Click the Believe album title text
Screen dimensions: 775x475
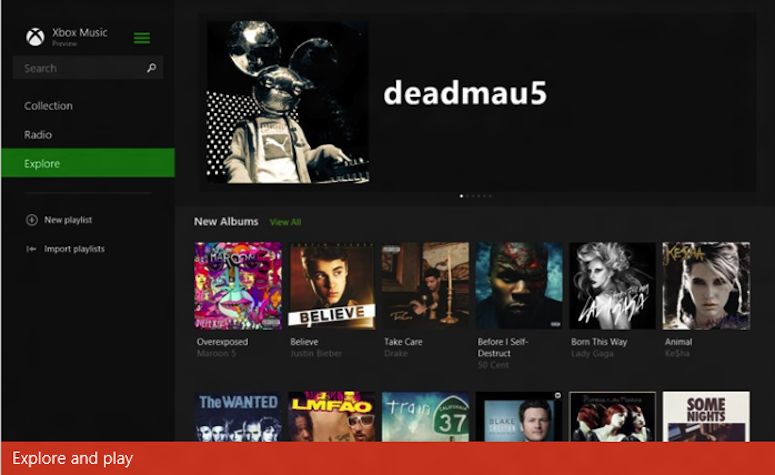pos(304,342)
